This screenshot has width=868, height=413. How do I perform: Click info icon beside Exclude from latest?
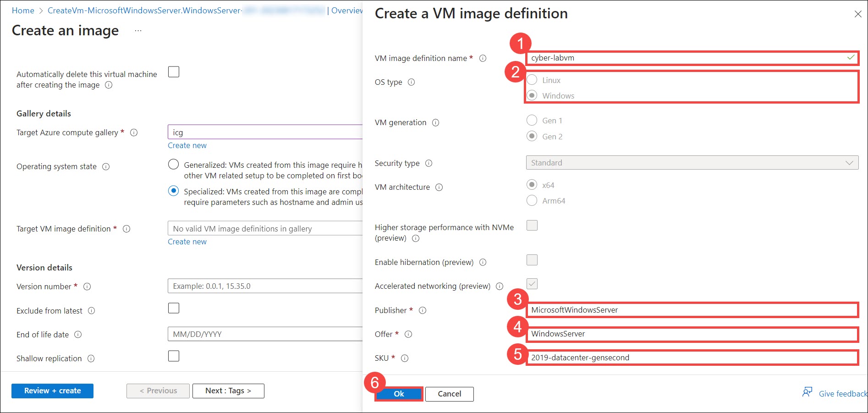pos(91,311)
